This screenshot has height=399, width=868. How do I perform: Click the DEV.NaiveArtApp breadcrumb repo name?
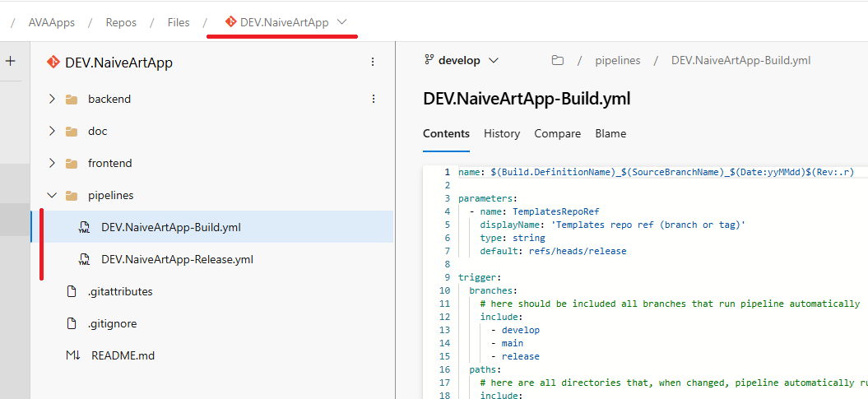[285, 23]
